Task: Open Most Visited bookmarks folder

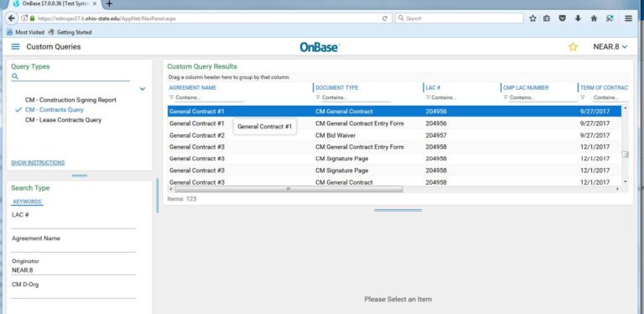Action: (25, 32)
